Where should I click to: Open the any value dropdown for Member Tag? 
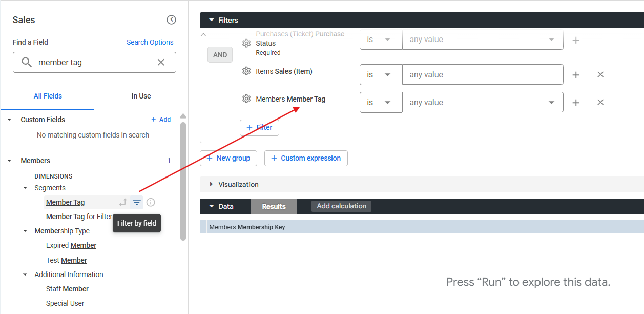click(x=483, y=102)
